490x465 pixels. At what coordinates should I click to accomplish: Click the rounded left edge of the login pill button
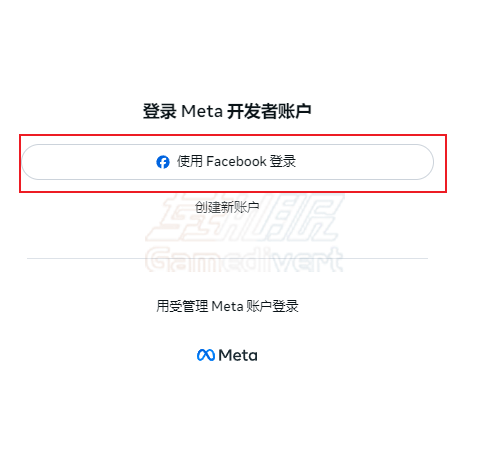31,162
